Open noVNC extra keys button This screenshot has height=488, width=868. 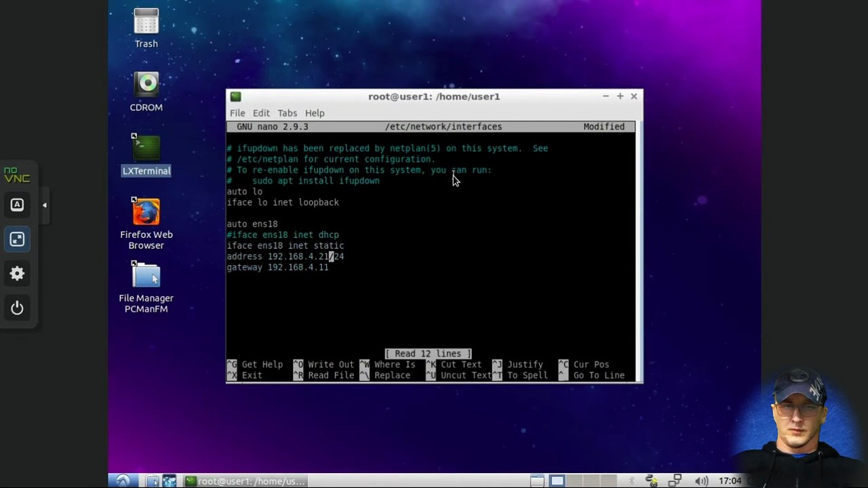(17, 205)
